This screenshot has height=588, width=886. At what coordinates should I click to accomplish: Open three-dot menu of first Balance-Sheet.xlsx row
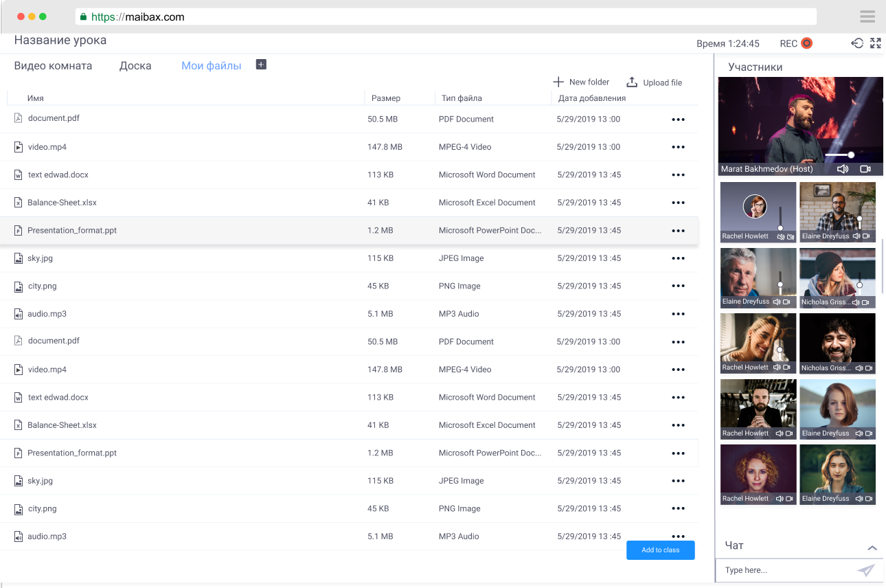tap(679, 203)
